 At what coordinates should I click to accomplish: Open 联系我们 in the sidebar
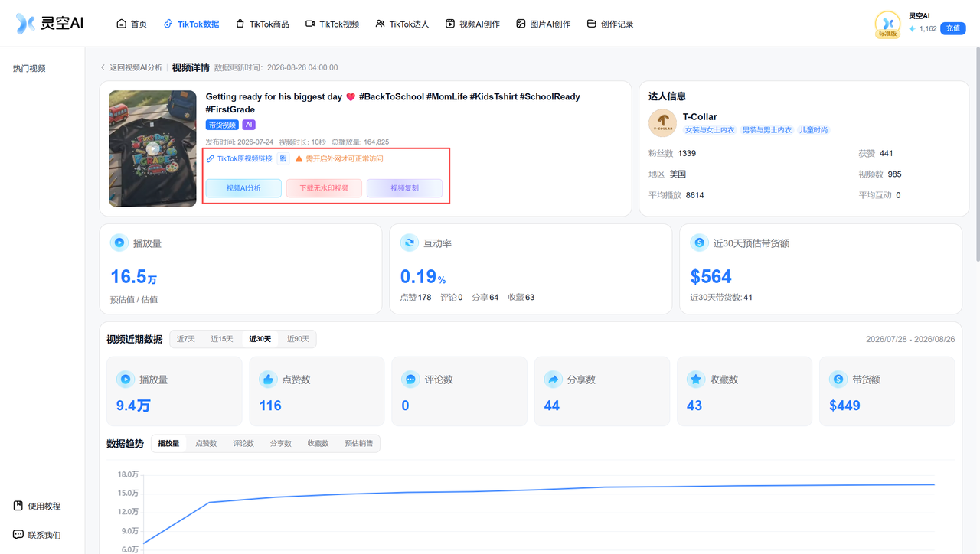[x=37, y=535]
